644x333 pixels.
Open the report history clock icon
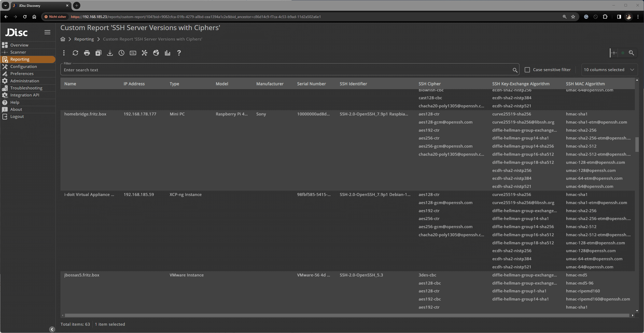tap(121, 53)
